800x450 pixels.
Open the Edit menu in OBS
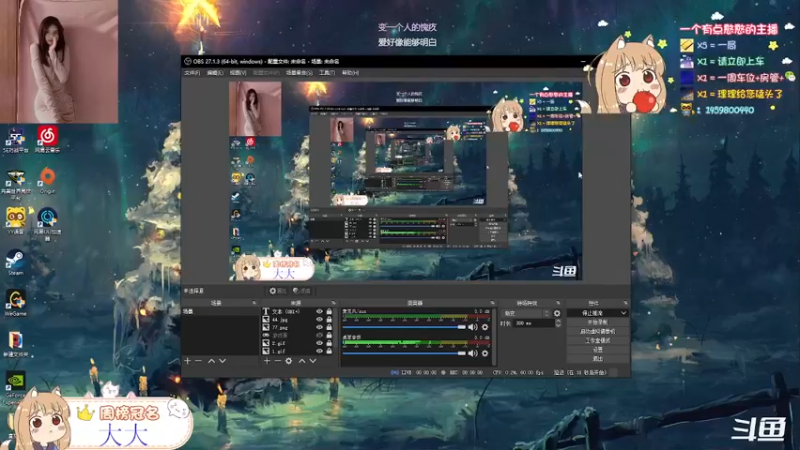pos(215,73)
